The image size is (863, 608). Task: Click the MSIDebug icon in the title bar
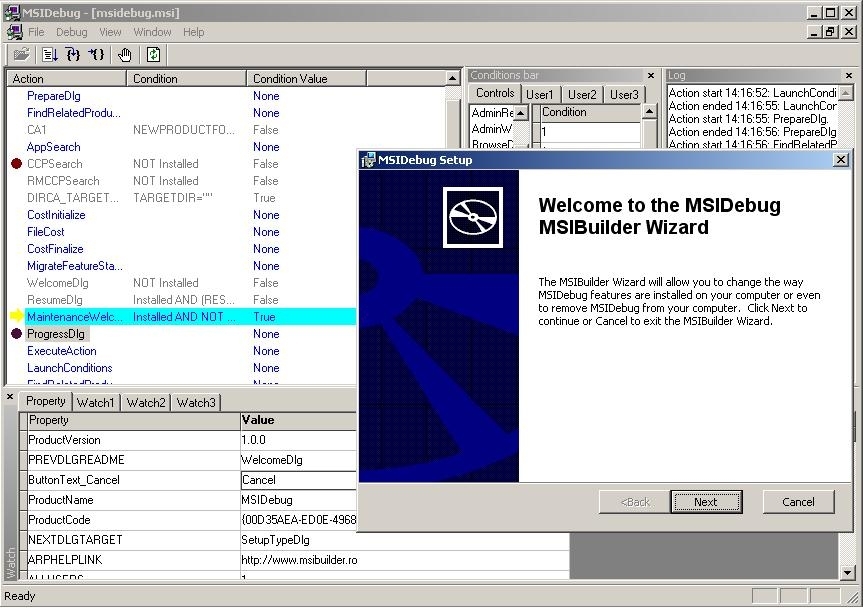point(12,12)
